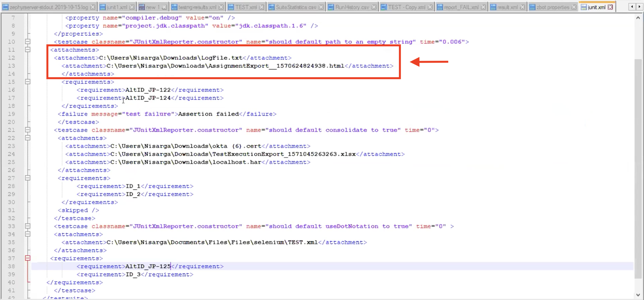The width and height of the screenshot is (644, 300).
Task: Close the RunHistory.csv tab X icon
Action: [374, 7]
